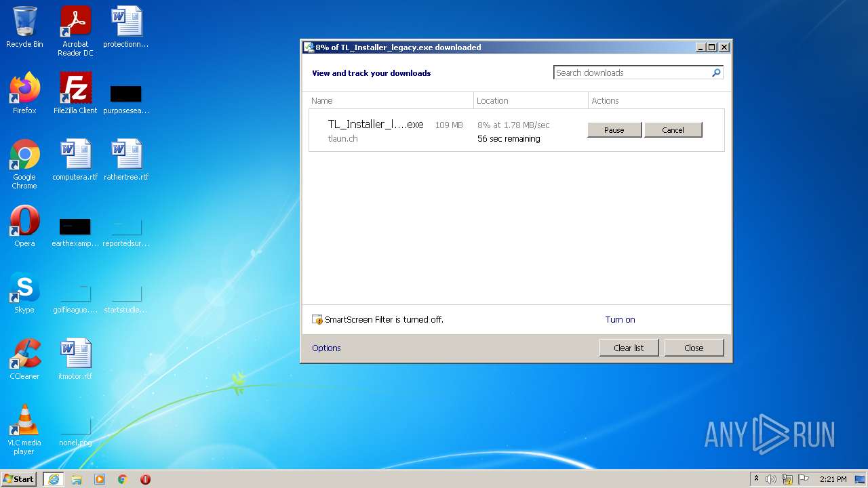Select the golfleague desktop file
The width and height of the screenshot is (868, 488).
(x=75, y=298)
